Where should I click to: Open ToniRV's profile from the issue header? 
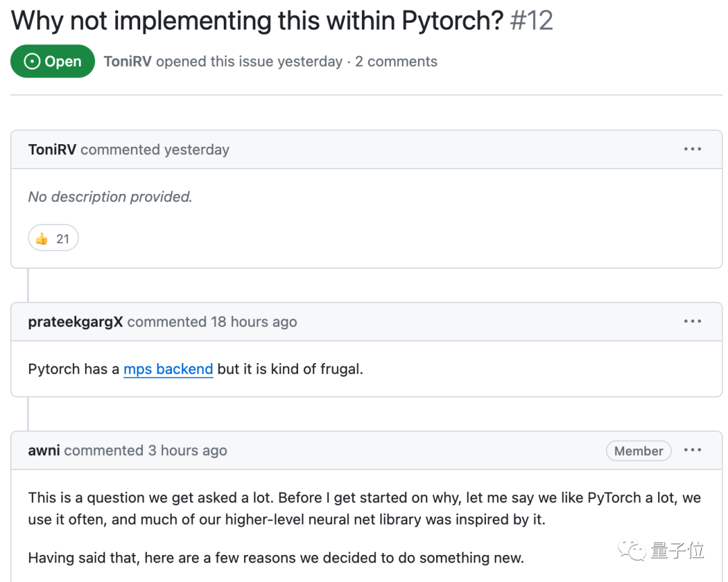pyautogui.click(x=127, y=61)
